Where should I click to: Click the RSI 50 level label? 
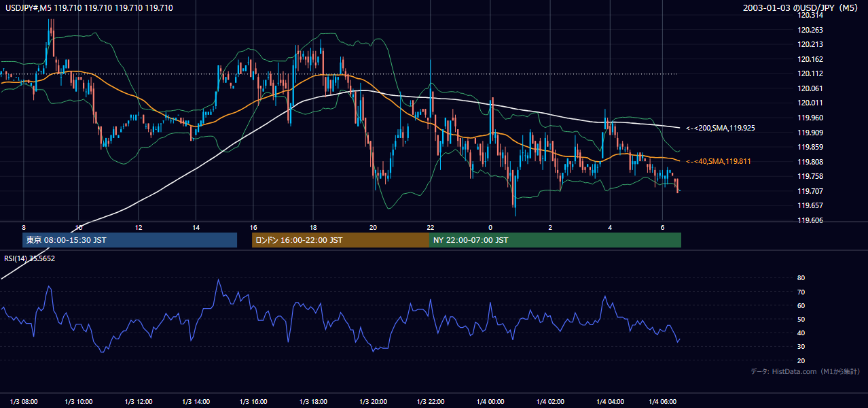coord(801,319)
